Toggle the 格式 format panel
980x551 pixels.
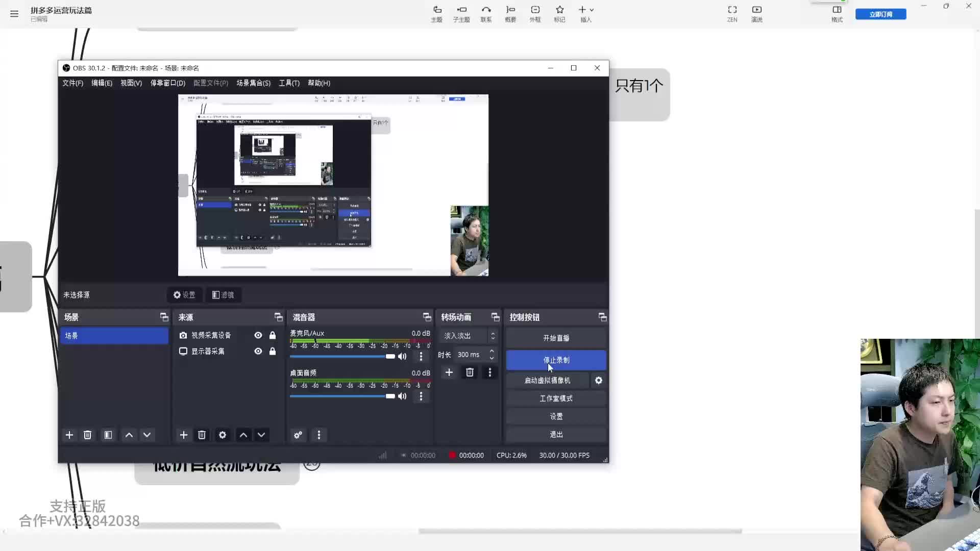point(837,14)
